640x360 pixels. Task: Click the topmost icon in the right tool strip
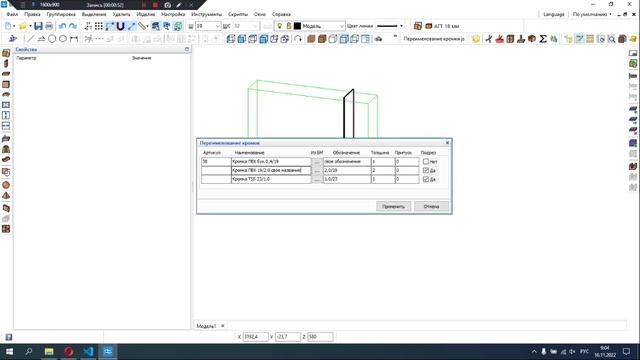point(633,53)
